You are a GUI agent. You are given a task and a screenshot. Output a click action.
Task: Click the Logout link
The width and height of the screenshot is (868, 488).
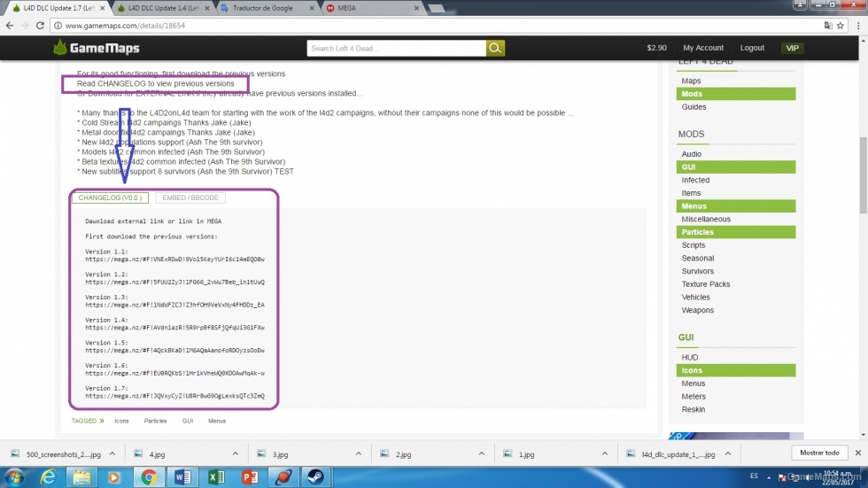(x=752, y=48)
